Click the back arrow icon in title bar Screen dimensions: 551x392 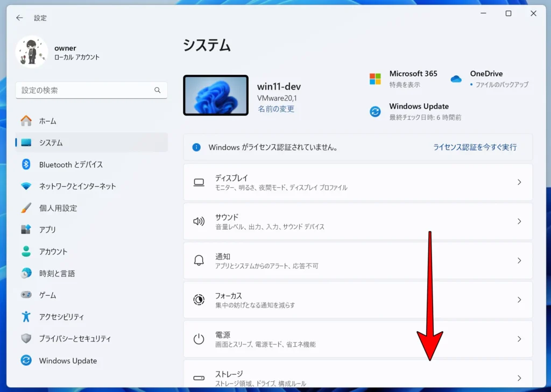tap(19, 18)
